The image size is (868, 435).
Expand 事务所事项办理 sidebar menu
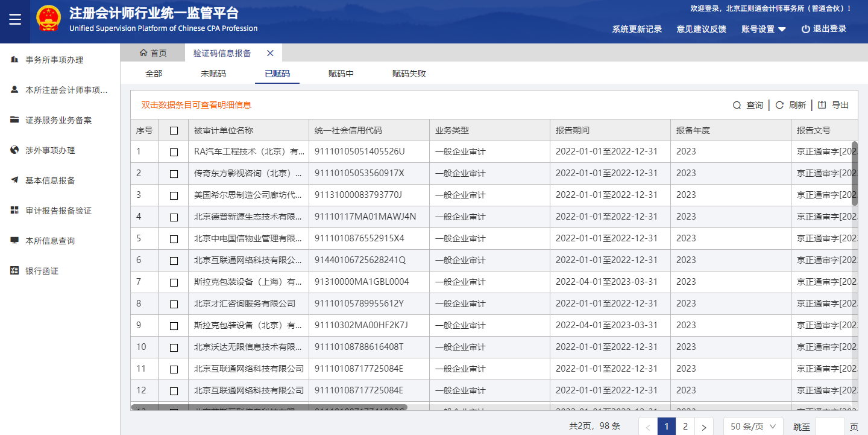pyautogui.click(x=54, y=60)
